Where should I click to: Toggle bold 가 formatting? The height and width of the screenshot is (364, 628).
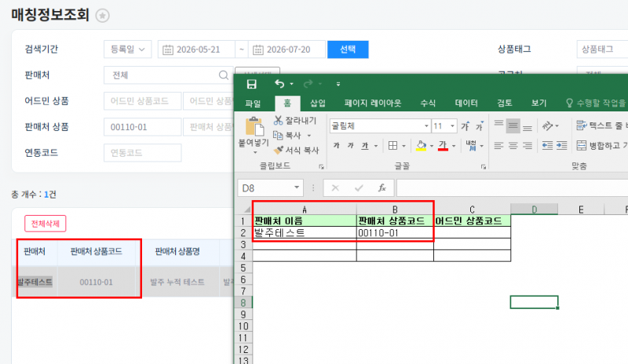click(337, 146)
